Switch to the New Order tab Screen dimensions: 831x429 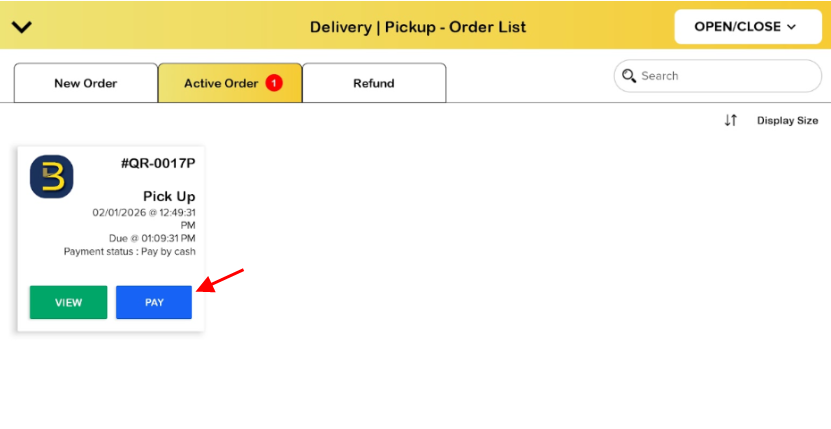point(85,83)
